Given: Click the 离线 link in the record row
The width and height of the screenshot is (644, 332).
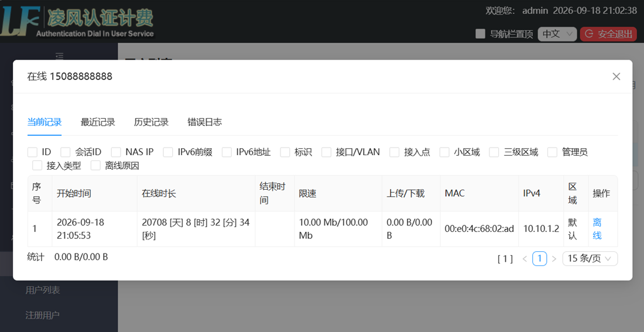Looking at the screenshot, I should (x=597, y=229).
